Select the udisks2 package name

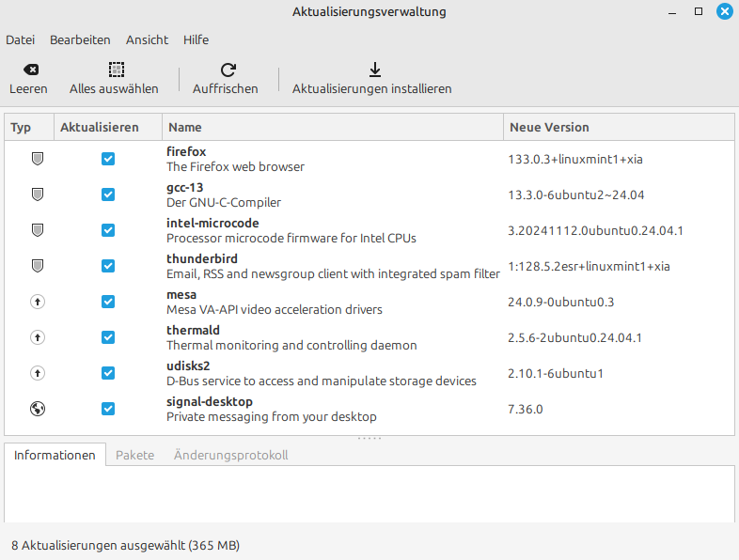pos(188,366)
